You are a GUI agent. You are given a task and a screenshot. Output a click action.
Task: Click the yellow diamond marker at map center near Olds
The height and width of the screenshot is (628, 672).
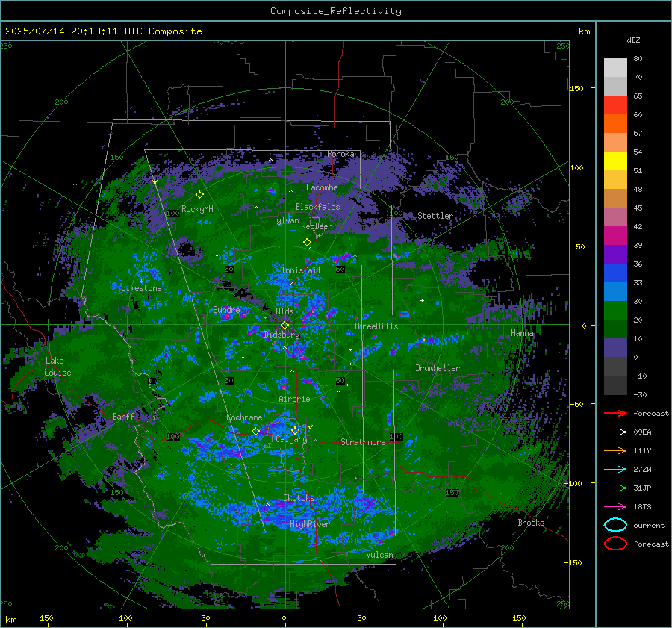tap(284, 325)
